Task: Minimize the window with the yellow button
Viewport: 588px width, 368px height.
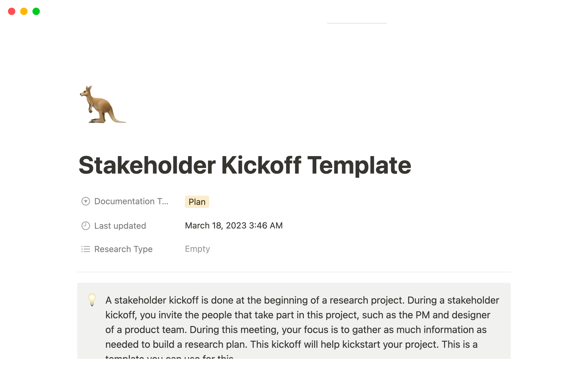Action: tap(24, 11)
